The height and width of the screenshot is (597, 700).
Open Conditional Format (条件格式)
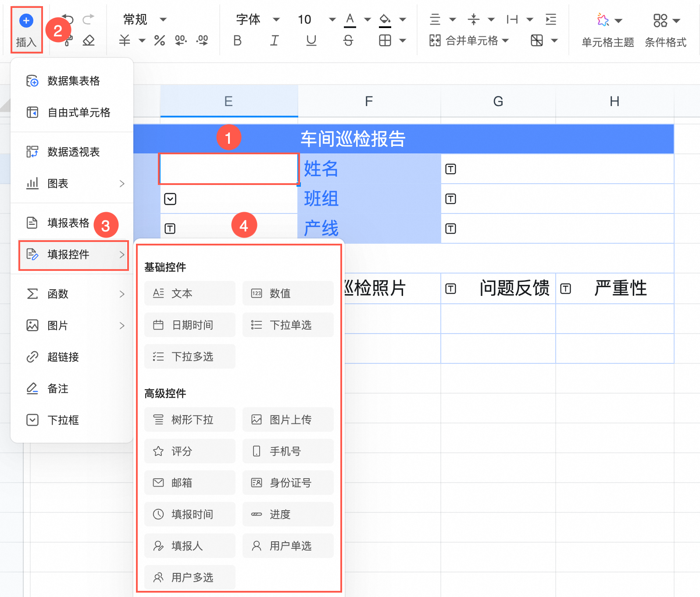click(x=665, y=30)
